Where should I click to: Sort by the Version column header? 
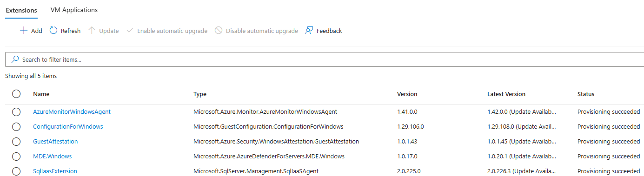407,94
